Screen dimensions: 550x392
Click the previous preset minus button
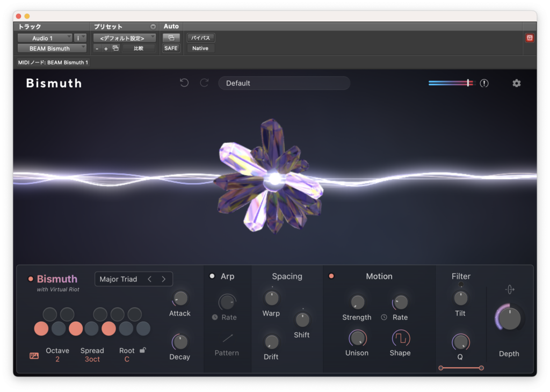click(x=97, y=49)
